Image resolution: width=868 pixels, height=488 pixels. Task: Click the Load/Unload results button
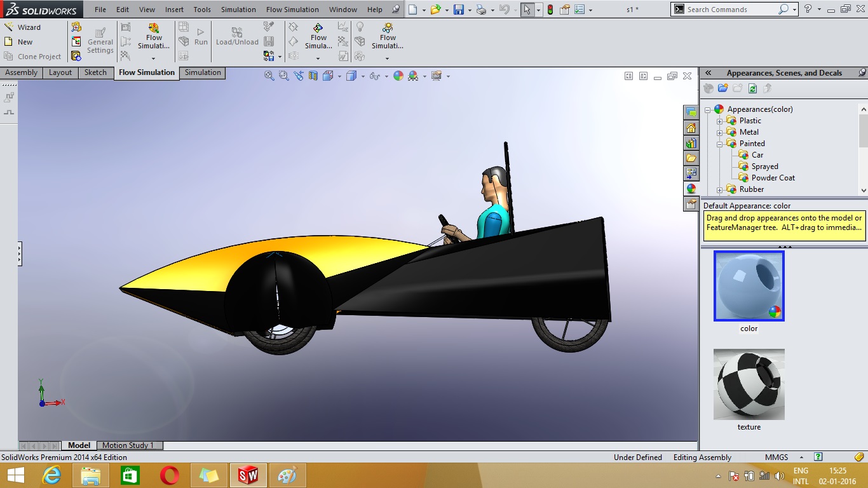(x=237, y=36)
